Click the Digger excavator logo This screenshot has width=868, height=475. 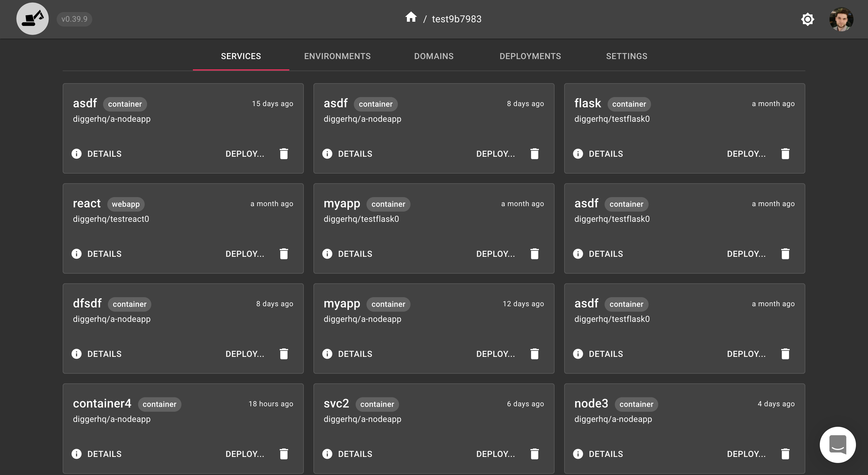tap(32, 19)
